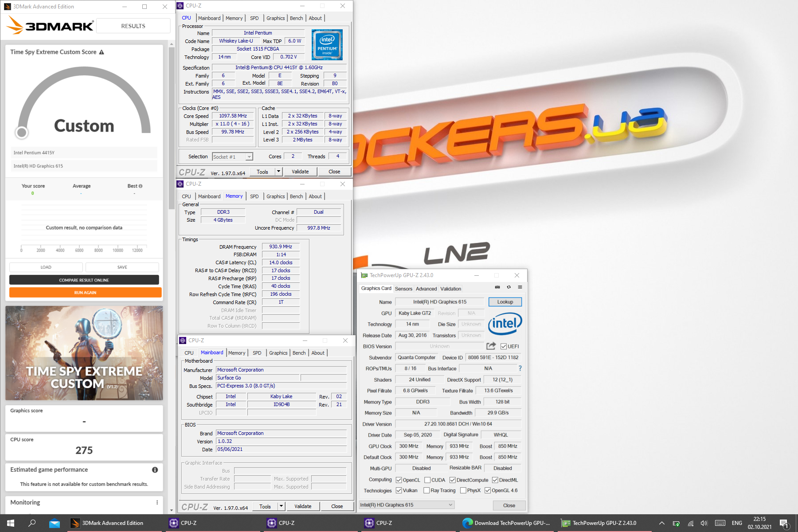Toggle the Ray Tracing checkbox
This screenshot has width=798, height=532.
426,490
